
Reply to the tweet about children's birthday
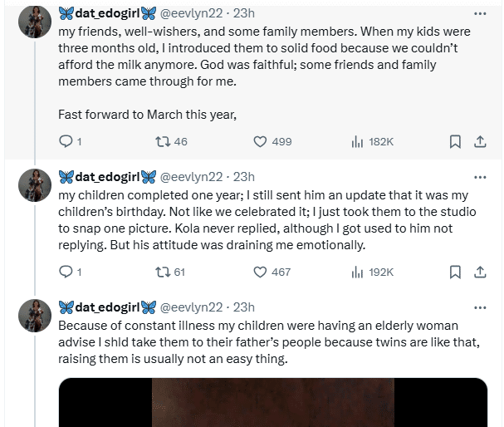67,272
